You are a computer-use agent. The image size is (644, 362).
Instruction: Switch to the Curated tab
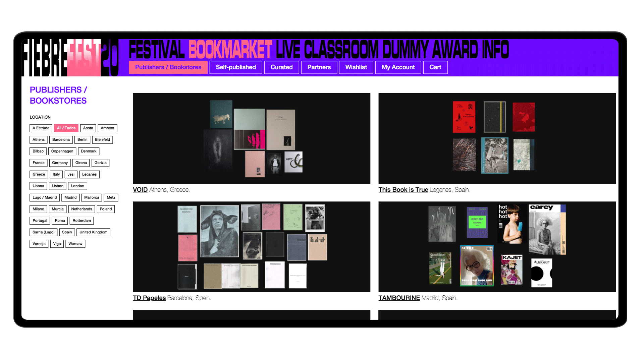(x=281, y=67)
